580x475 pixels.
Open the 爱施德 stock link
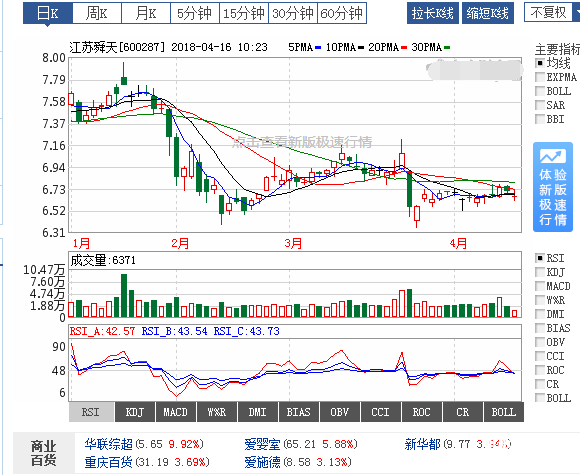point(262,462)
